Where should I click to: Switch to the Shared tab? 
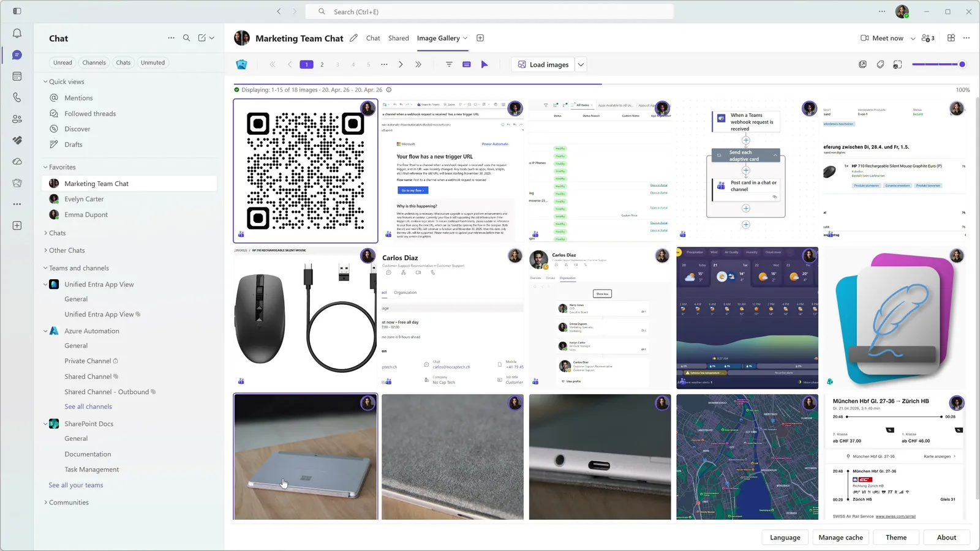click(x=398, y=38)
